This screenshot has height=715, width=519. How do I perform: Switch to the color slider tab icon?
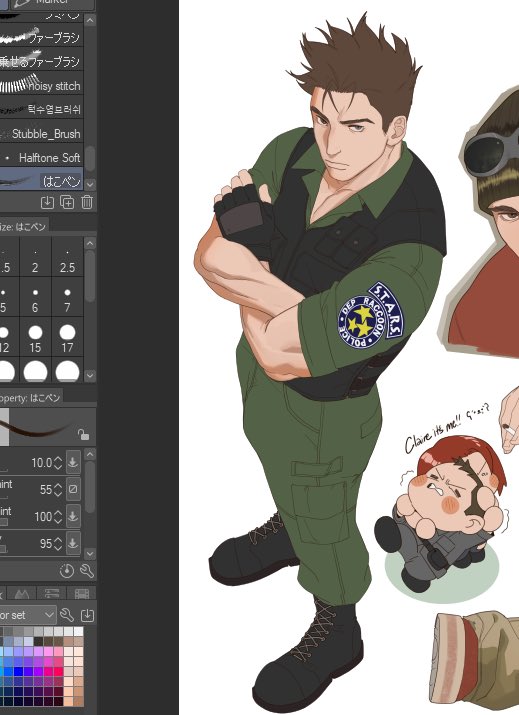coord(52,593)
